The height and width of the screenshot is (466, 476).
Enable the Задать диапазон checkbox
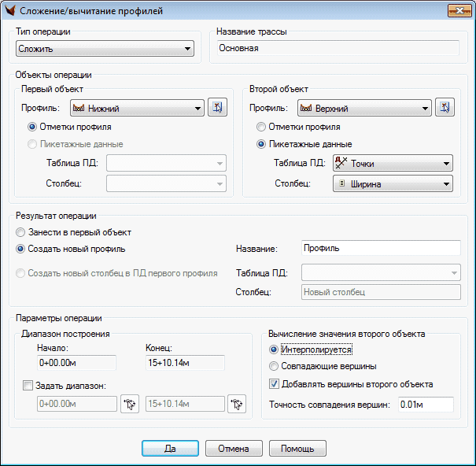[x=29, y=386]
